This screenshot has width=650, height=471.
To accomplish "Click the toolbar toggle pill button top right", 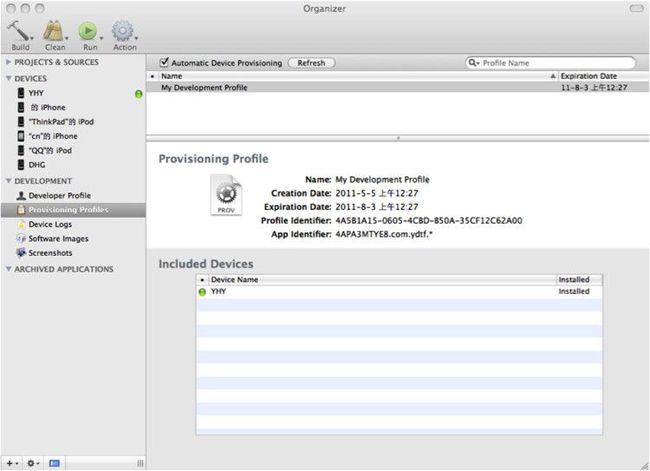I will [x=636, y=8].
